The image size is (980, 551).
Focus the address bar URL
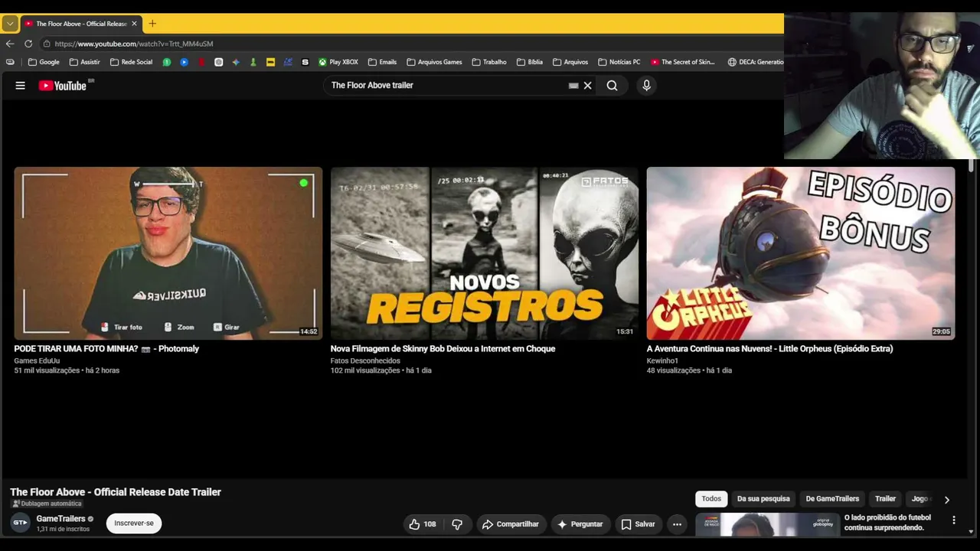tap(134, 44)
